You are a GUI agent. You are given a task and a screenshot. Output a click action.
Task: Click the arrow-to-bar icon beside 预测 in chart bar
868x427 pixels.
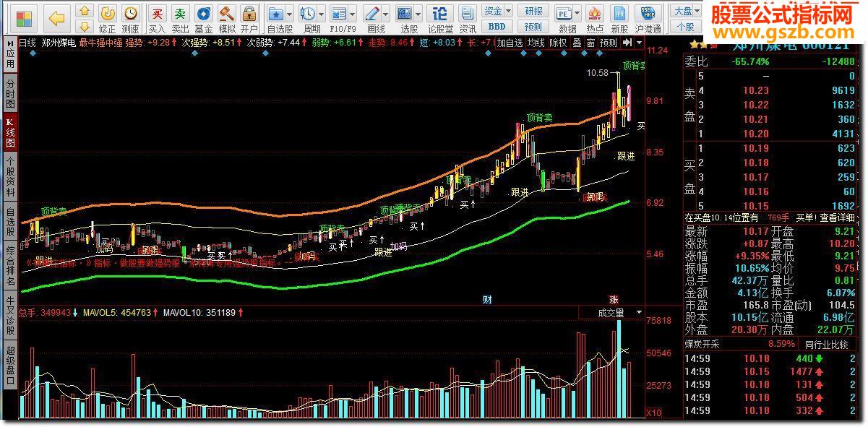click(626, 43)
